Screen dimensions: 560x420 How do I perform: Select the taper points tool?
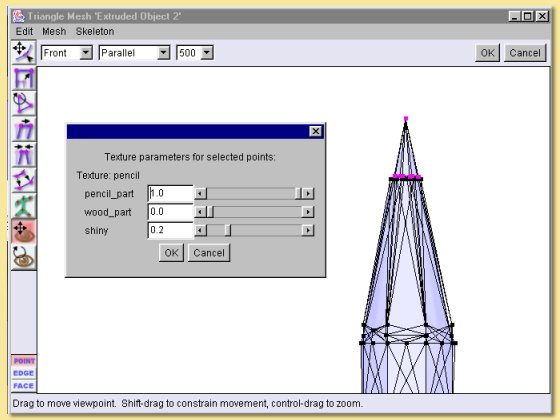coord(24,155)
